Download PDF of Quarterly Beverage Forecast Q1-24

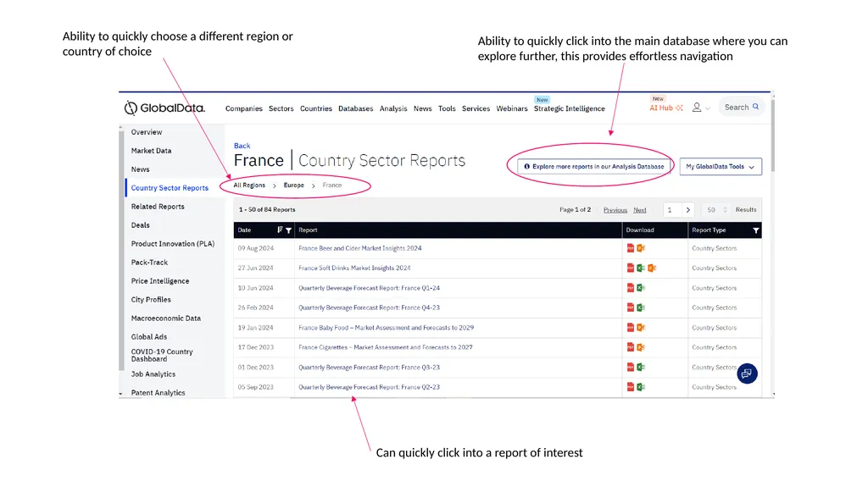(630, 288)
